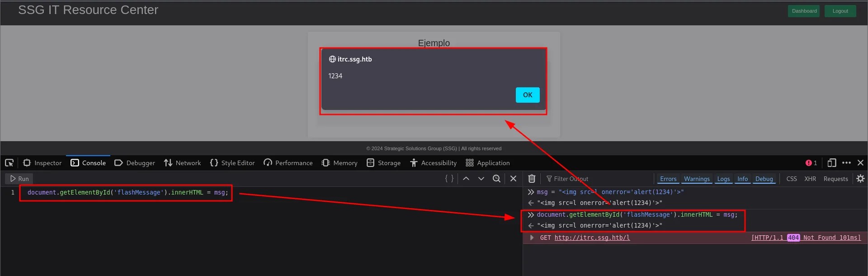Click the innerHTML command in console output

[x=637, y=214]
